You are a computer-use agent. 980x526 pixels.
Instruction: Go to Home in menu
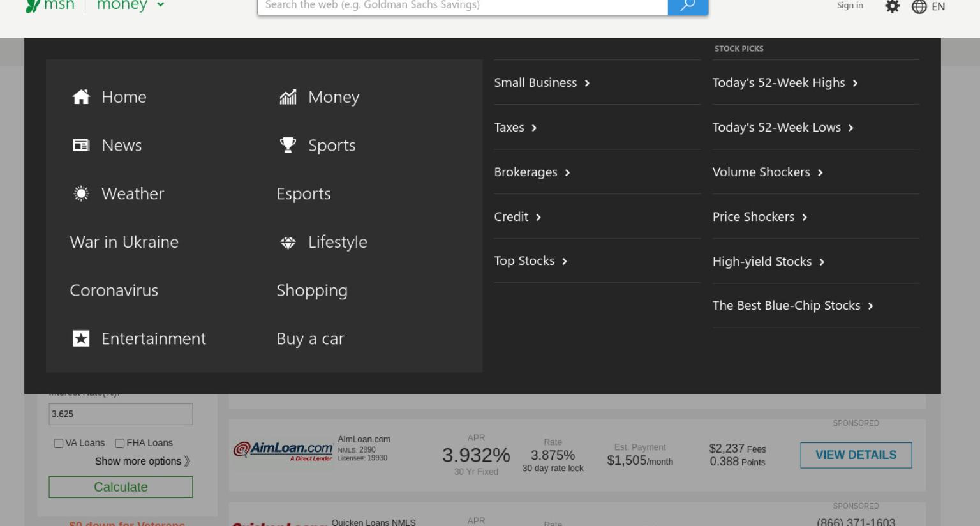[124, 97]
